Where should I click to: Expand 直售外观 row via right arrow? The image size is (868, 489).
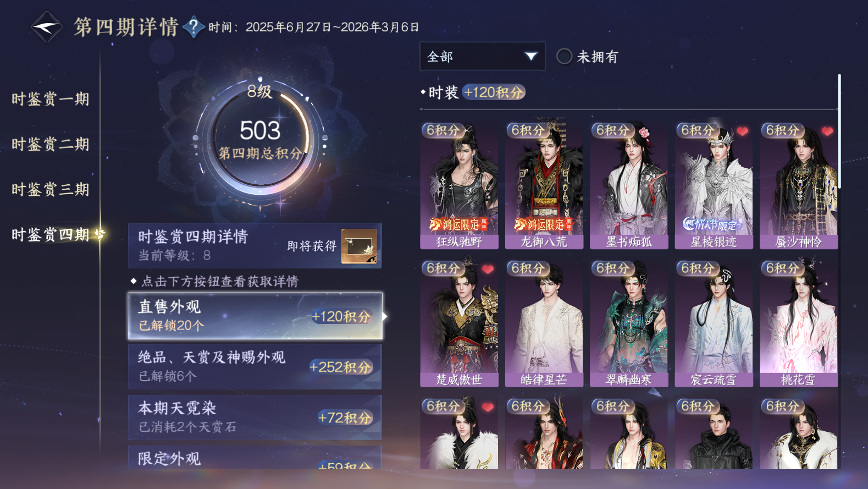(385, 316)
